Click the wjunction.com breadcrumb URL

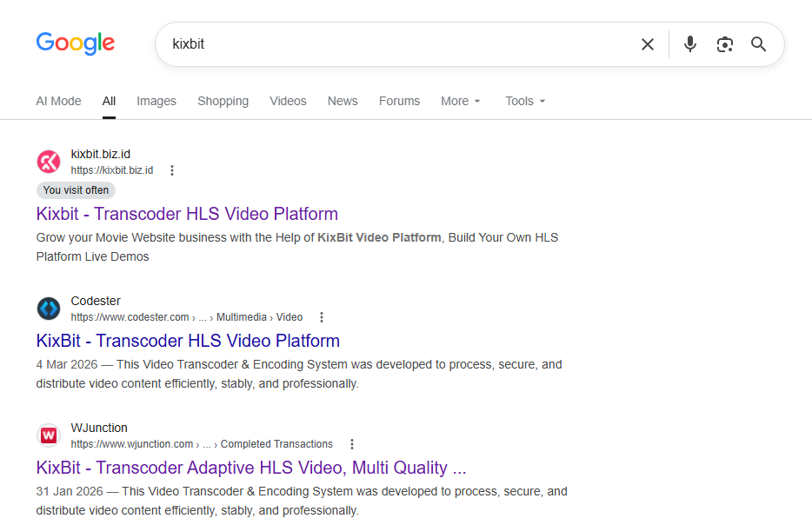pos(202,444)
